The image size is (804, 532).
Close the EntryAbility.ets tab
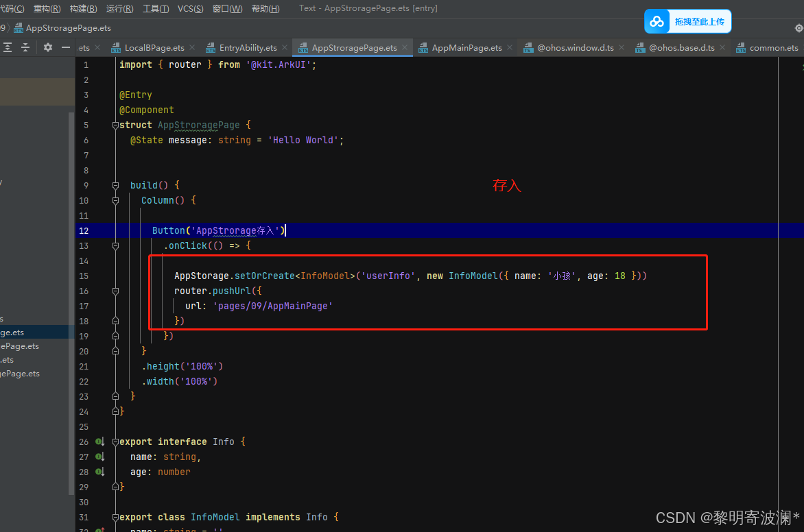[x=285, y=47]
